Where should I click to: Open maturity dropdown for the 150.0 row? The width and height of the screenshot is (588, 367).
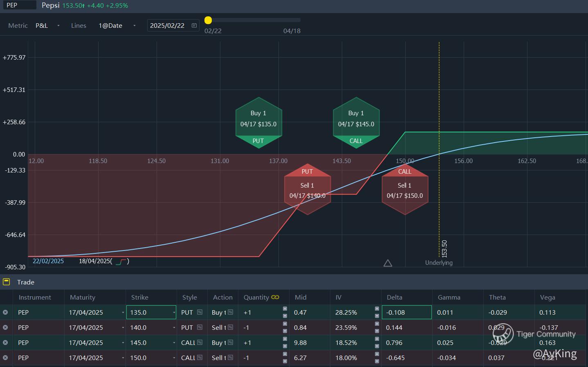point(123,358)
